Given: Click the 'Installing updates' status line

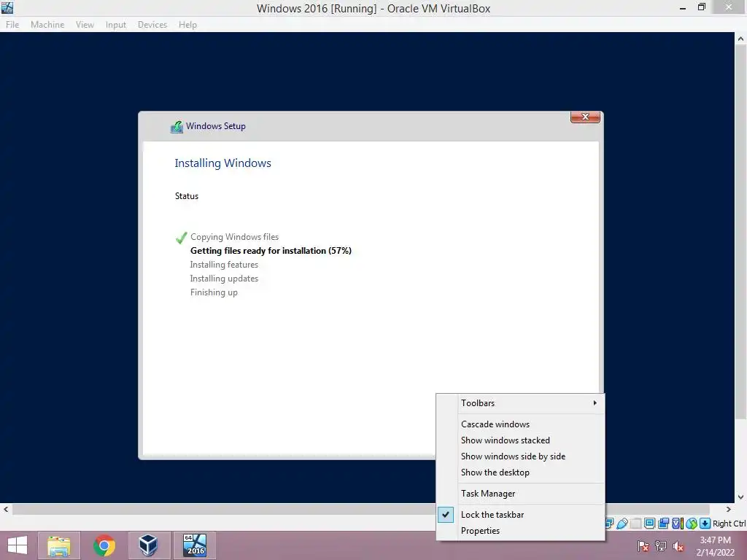Looking at the screenshot, I should [224, 278].
